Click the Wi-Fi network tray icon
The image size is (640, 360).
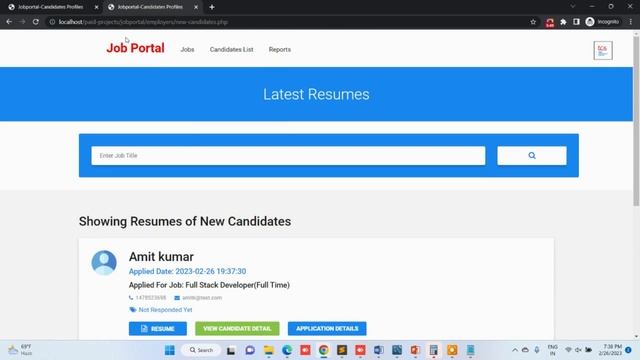(568, 350)
